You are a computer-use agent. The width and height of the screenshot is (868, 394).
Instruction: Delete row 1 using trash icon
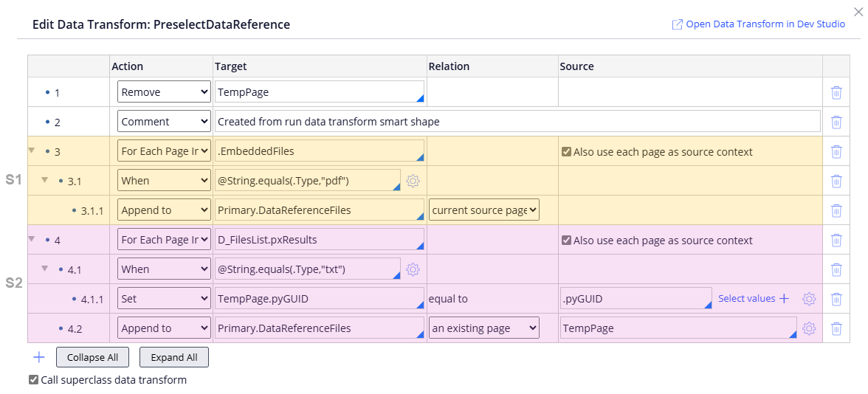pyautogui.click(x=836, y=92)
